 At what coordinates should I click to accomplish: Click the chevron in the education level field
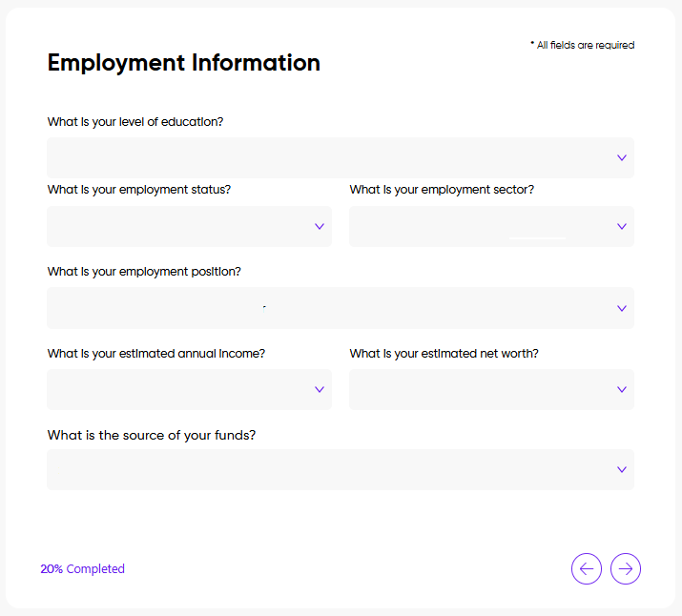pos(622,157)
